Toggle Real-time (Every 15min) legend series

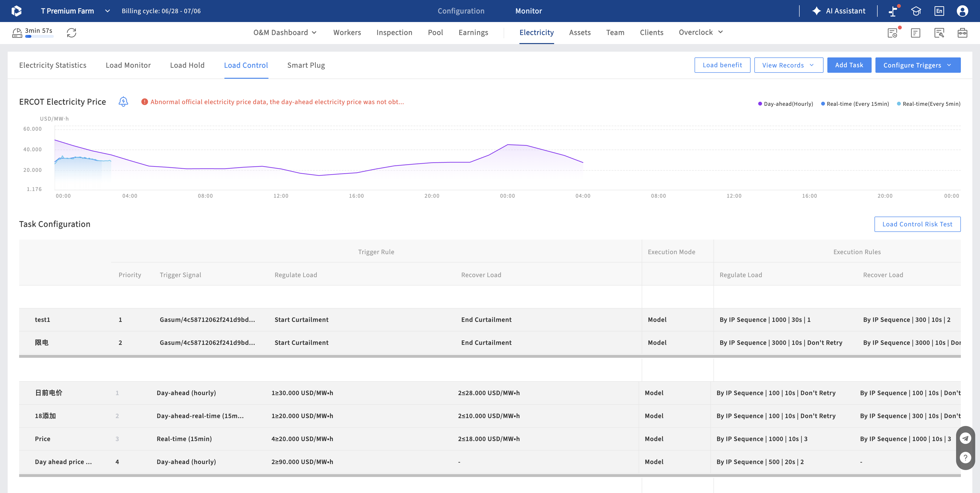coord(855,104)
